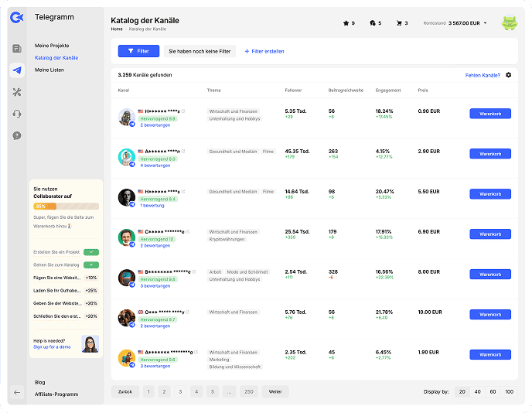The height and width of the screenshot is (413, 532).
Task: Toggle the 'Erstellen Sie ein Projekt' checkmark
Action: [91, 252]
